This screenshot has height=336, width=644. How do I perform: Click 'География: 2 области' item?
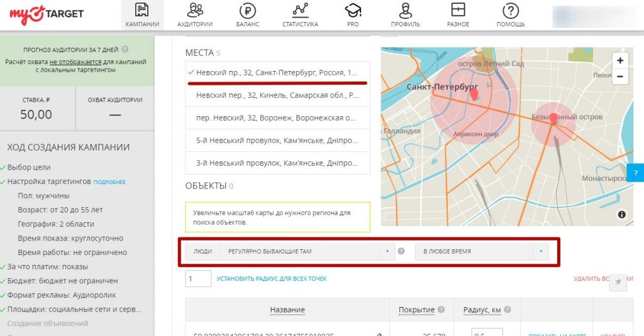pyautogui.click(x=56, y=224)
